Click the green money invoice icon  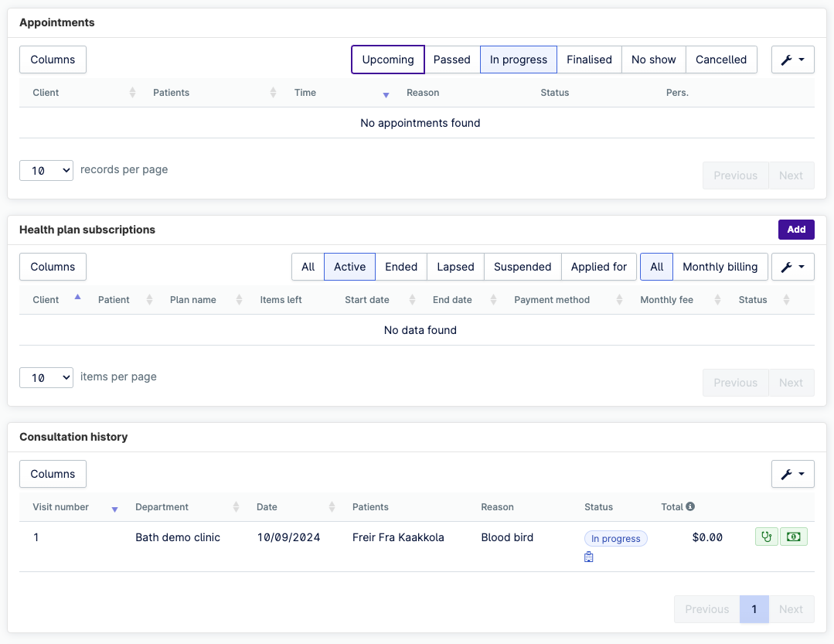coord(793,537)
